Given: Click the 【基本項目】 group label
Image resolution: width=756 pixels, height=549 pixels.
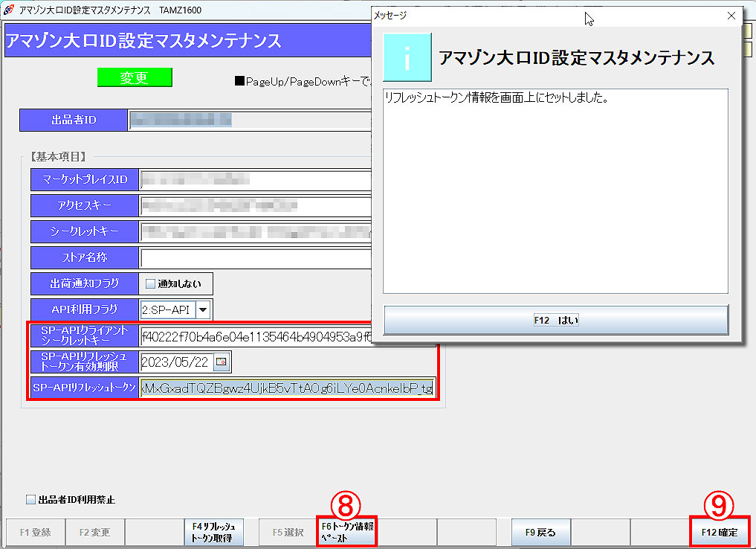Looking at the screenshot, I should click(x=58, y=156).
